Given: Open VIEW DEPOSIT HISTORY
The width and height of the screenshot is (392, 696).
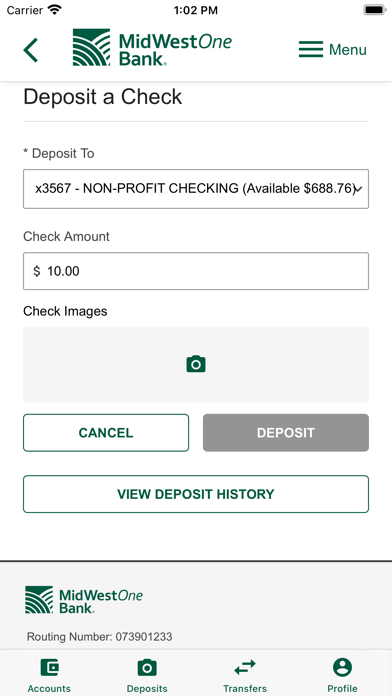Looking at the screenshot, I should pos(196,494).
